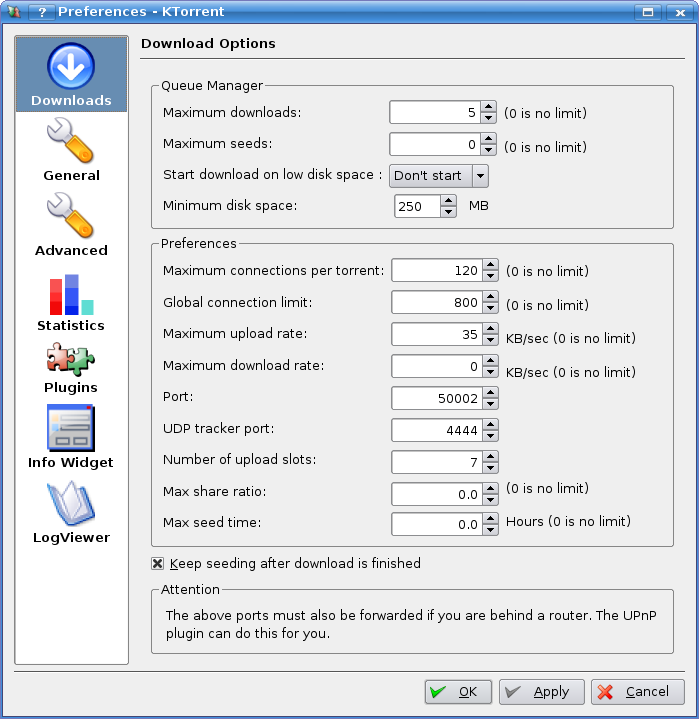Select the Advanced settings icon
The image size is (699, 719).
[71, 217]
